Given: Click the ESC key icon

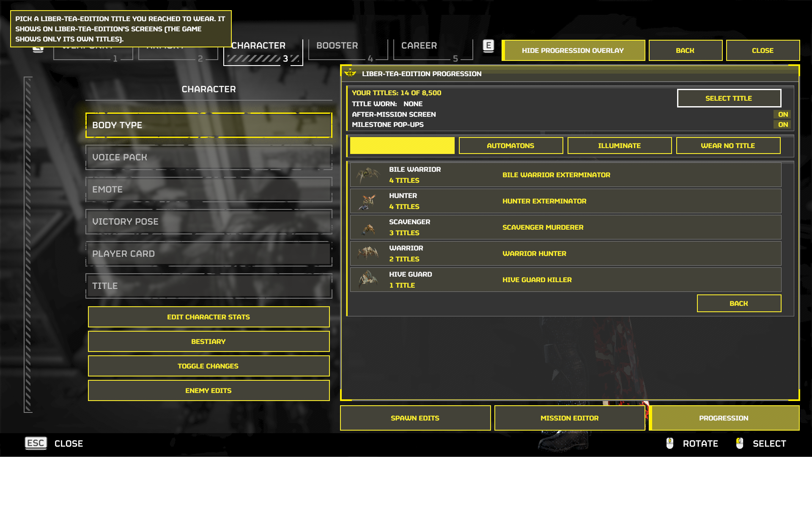Looking at the screenshot, I should [x=36, y=443].
